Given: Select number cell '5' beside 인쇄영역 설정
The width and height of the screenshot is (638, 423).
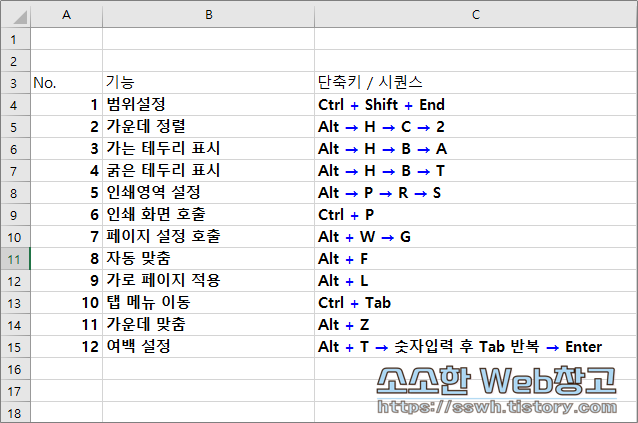Looking at the screenshot, I should coord(66,193).
